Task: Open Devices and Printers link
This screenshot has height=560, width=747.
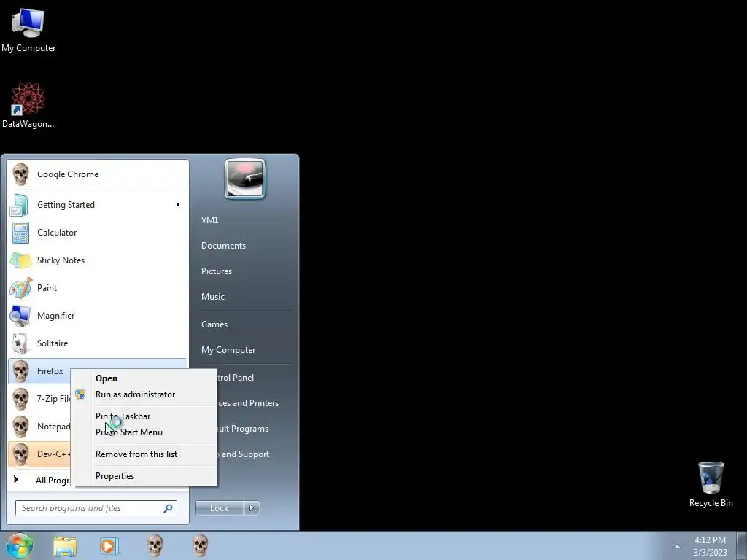Action: pyautogui.click(x=248, y=403)
